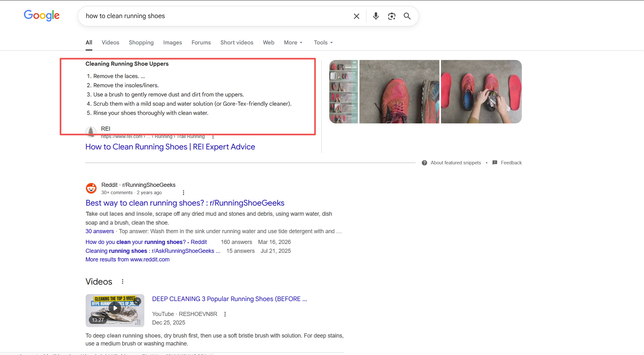
Task: Switch to the Shopping tab
Action: point(141,43)
